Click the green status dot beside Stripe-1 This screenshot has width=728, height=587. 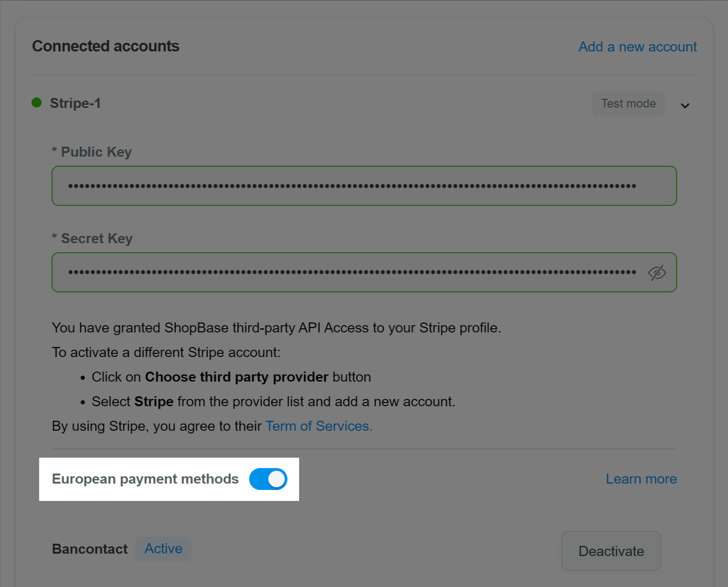pos(37,103)
